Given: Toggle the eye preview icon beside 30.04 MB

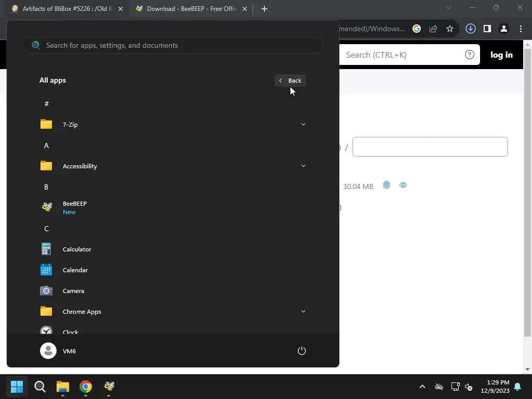Looking at the screenshot, I should point(403,185).
